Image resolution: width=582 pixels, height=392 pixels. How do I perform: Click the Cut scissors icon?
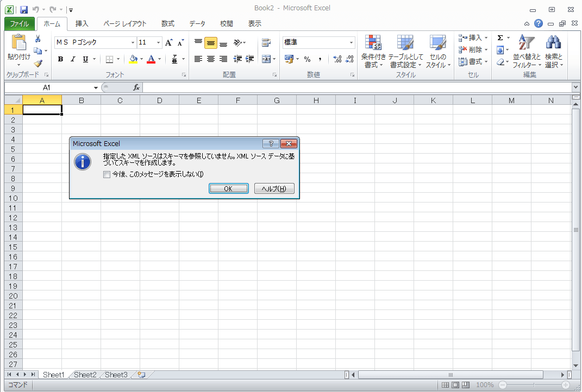pyautogui.click(x=37, y=39)
